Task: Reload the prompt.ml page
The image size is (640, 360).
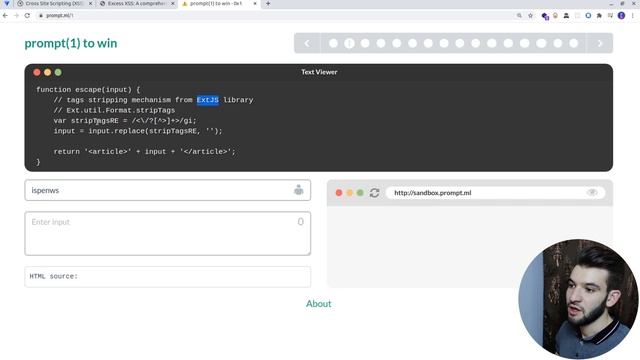Action: click(x=27, y=16)
